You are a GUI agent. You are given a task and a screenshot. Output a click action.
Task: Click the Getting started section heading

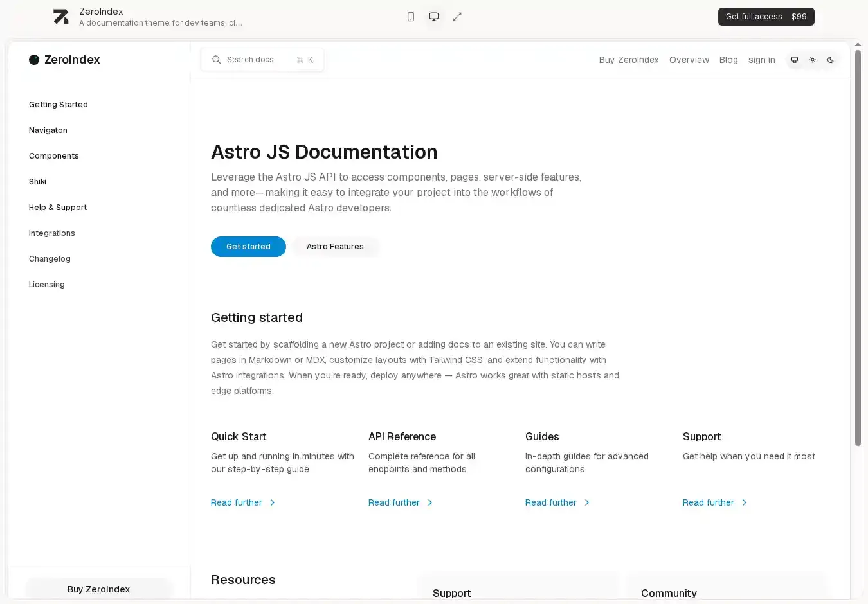(x=257, y=317)
